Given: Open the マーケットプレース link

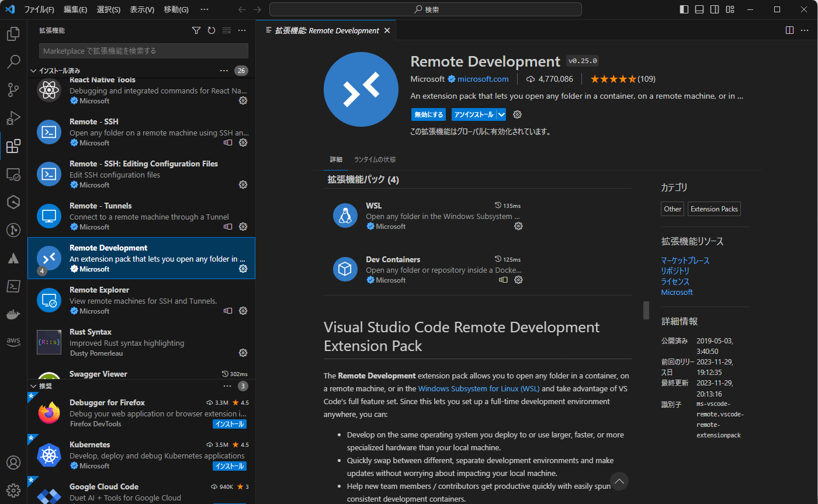Looking at the screenshot, I should coord(685,260).
